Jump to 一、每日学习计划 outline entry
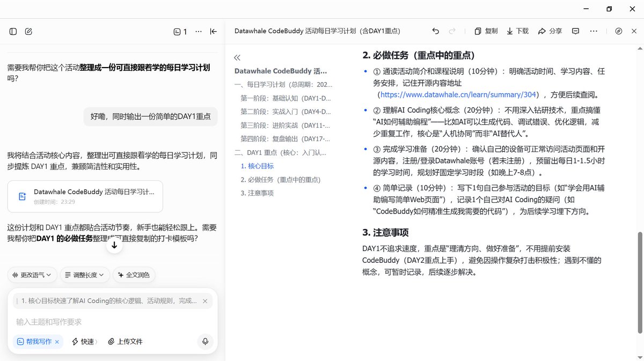 tap(283, 84)
